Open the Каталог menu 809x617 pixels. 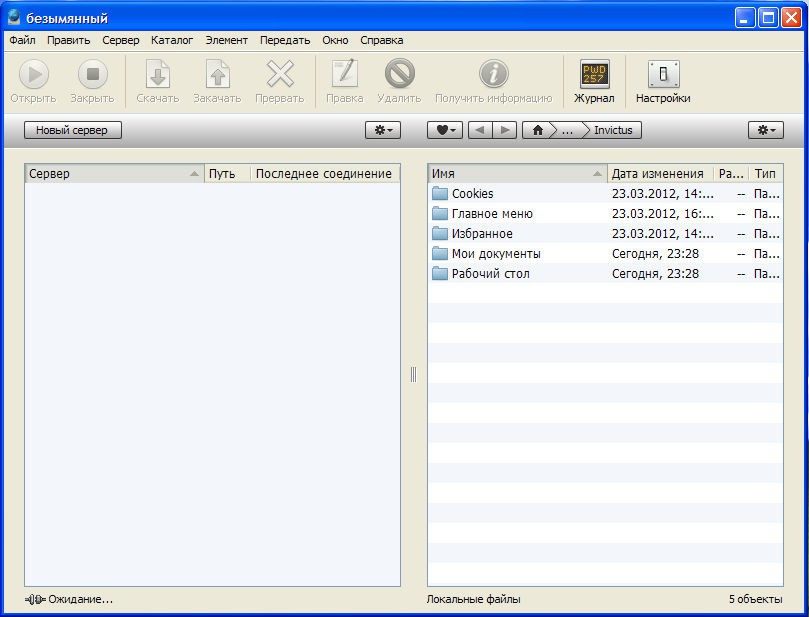172,40
